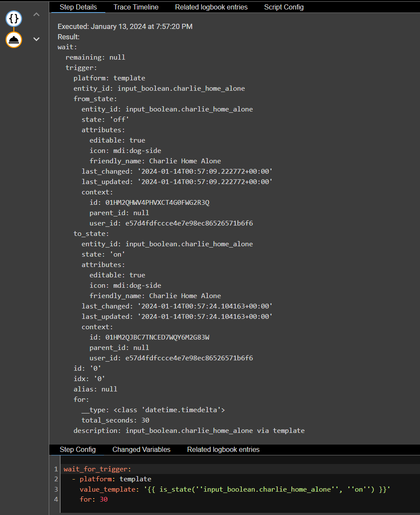Open the Step Config tab at the bottom
The width and height of the screenshot is (420, 515).
pyautogui.click(x=78, y=449)
